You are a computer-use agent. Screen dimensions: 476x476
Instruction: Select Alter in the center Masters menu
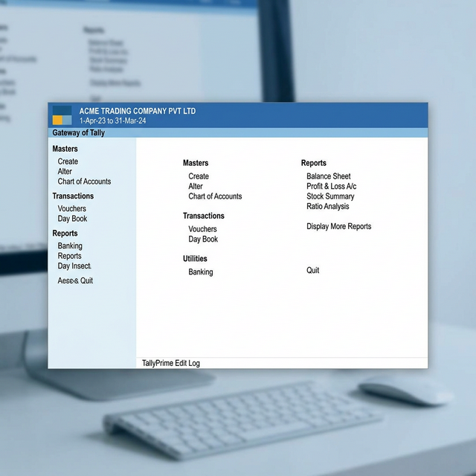pos(196,187)
